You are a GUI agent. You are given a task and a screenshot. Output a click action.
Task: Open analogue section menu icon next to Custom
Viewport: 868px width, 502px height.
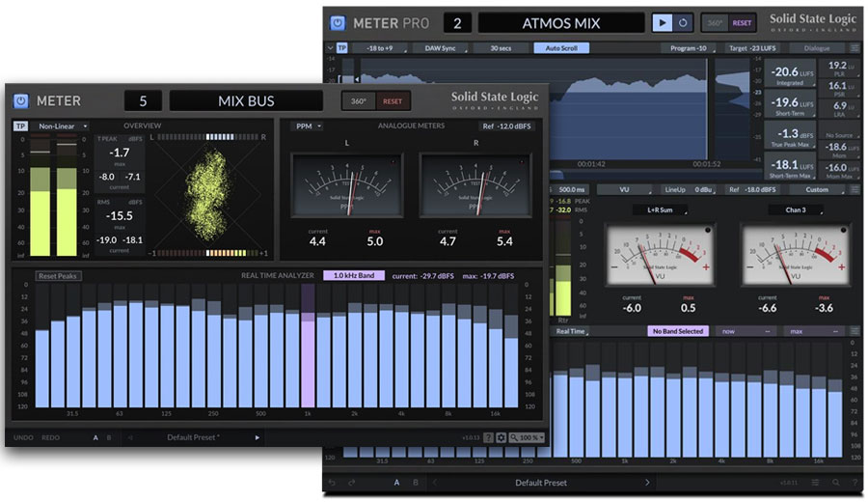pos(855,189)
